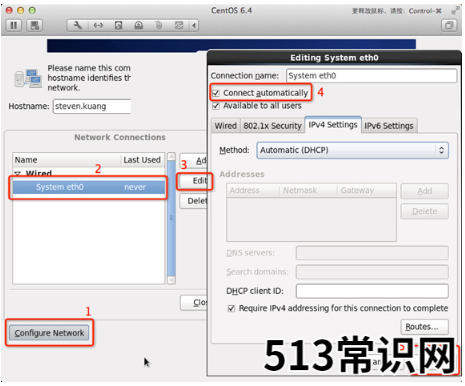The height and width of the screenshot is (386, 465).
Task: Switch to the IPv6 Settings tab
Action: point(389,126)
